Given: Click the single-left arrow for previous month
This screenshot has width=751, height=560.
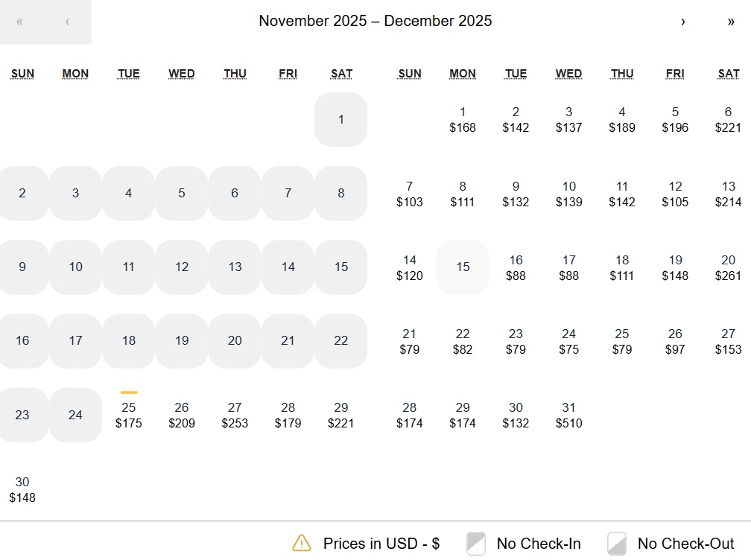Looking at the screenshot, I should pos(67,22).
